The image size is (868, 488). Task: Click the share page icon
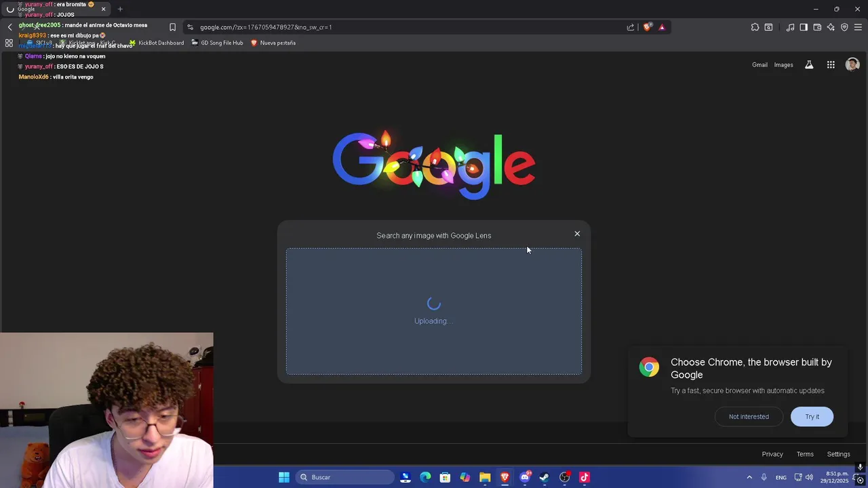point(631,27)
